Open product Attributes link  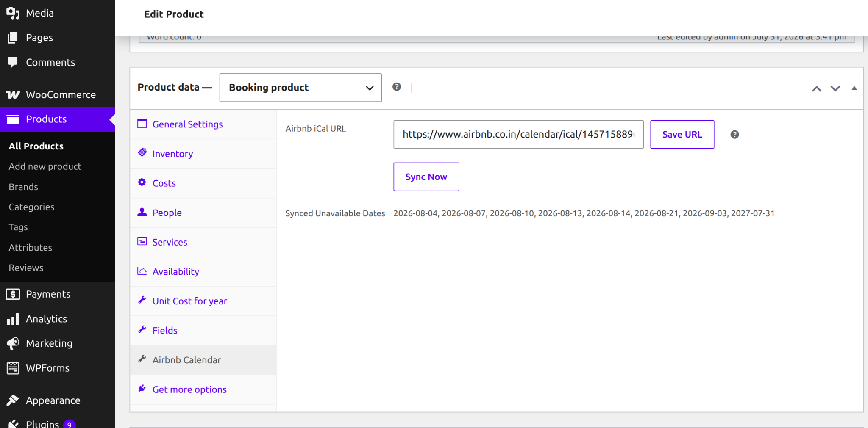31,248
